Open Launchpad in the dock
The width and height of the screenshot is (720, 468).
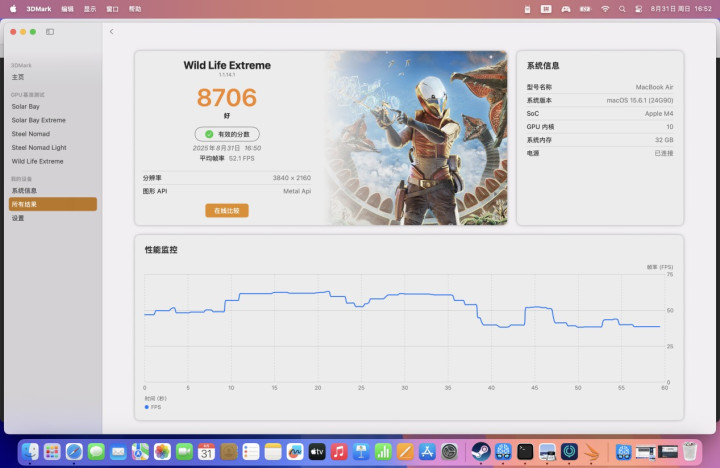[x=52, y=452]
